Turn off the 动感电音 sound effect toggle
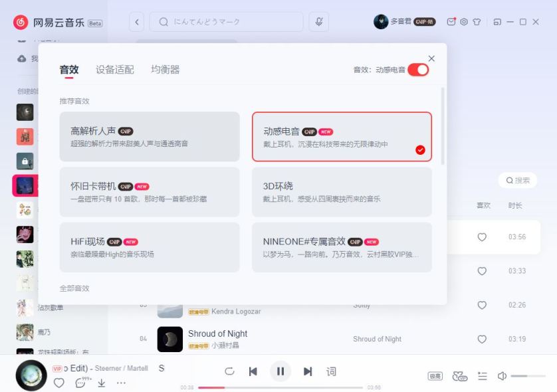557x392 pixels. click(x=418, y=70)
